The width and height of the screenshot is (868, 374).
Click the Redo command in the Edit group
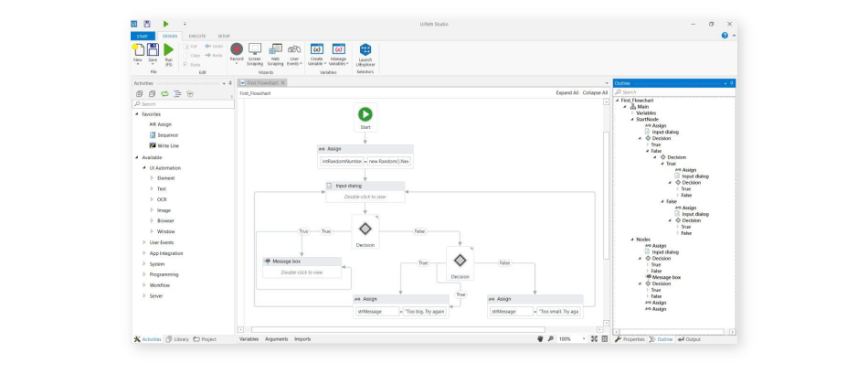pos(214,56)
